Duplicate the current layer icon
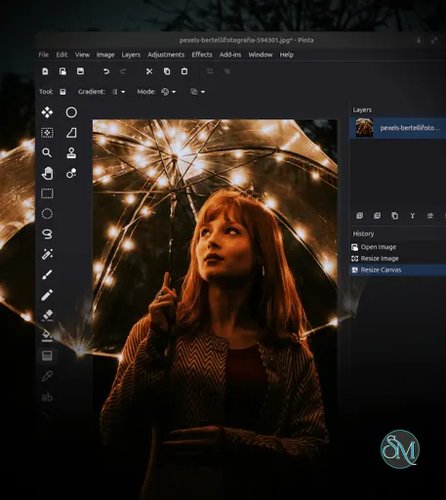Viewport: 446px width, 500px height. pos(395,216)
